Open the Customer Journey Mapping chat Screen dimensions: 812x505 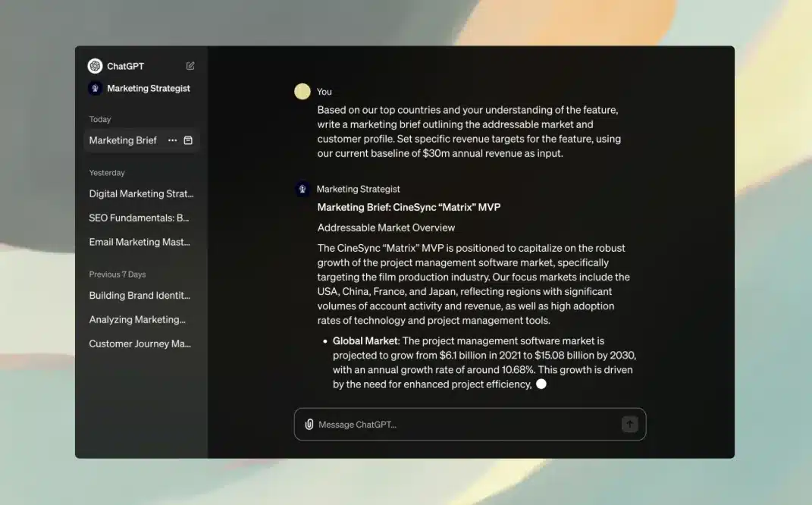tap(140, 344)
